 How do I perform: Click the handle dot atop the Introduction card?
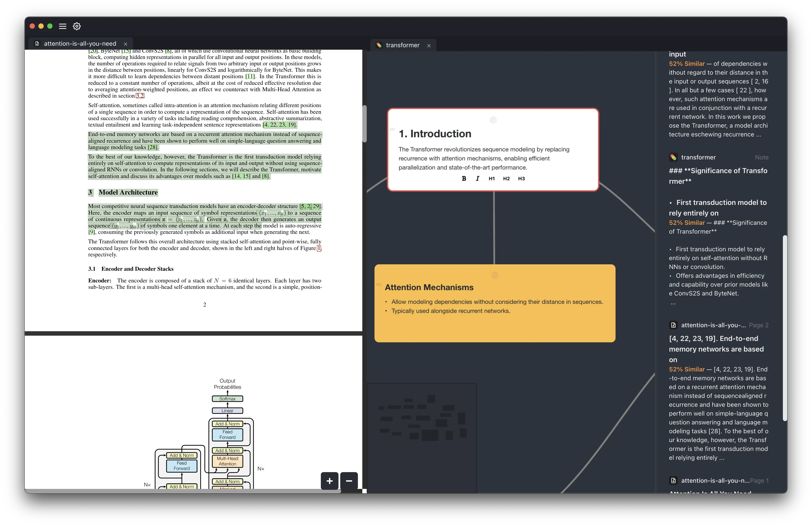point(493,120)
